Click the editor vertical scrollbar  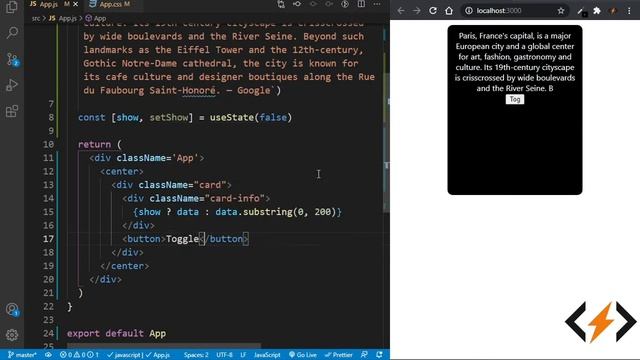[x=387, y=143]
